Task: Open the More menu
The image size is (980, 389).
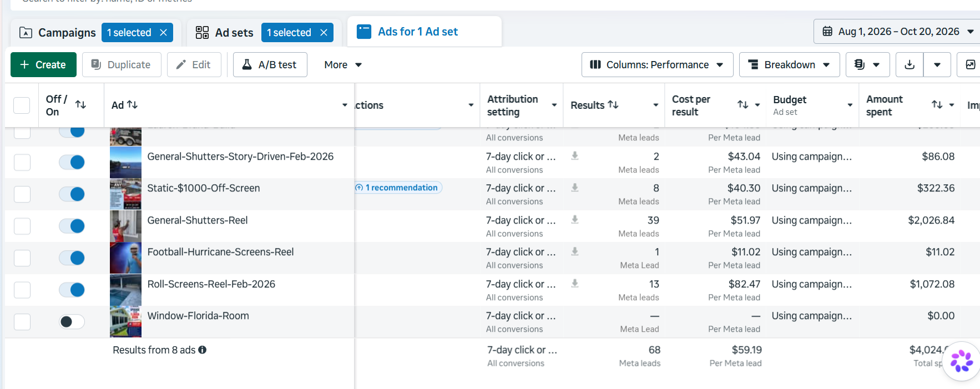Action: point(343,65)
